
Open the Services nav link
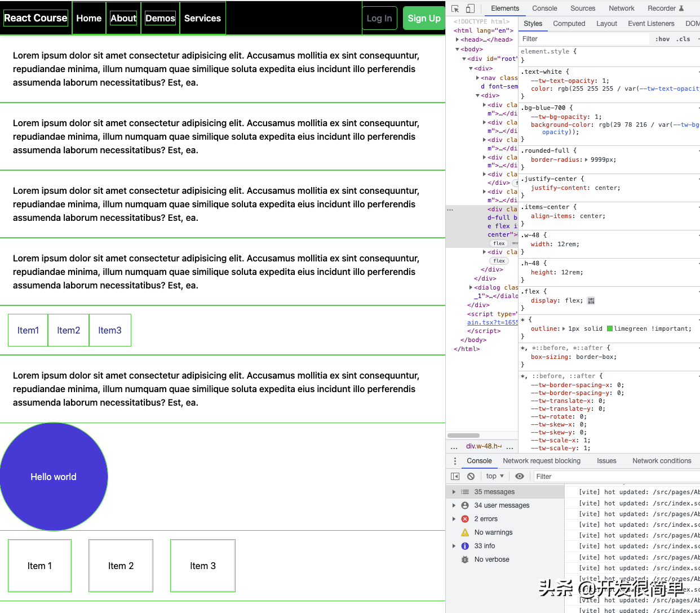(202, 18)
